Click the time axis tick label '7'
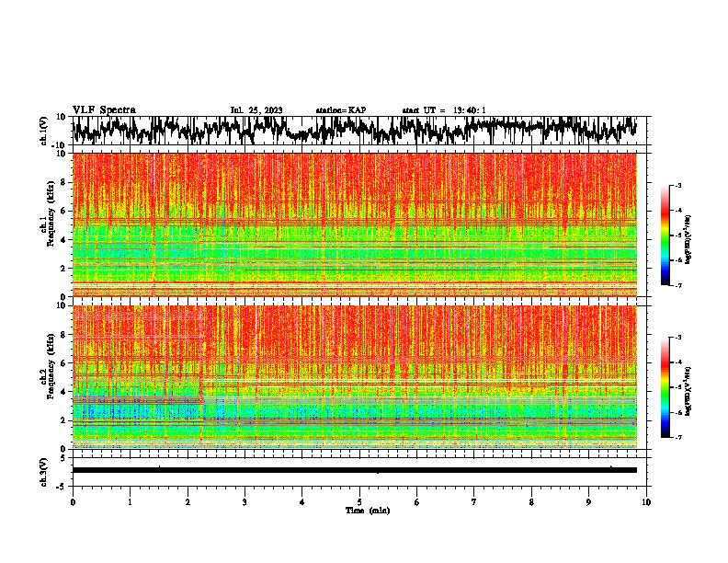This screenshot has height=563, width=728. 474,502
